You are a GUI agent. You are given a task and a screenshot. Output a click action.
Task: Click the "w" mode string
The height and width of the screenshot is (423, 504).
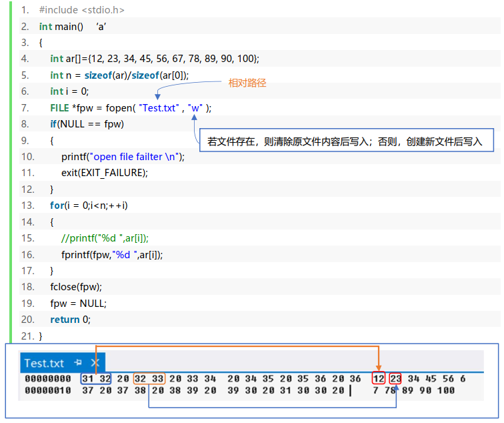click(195, 108)
